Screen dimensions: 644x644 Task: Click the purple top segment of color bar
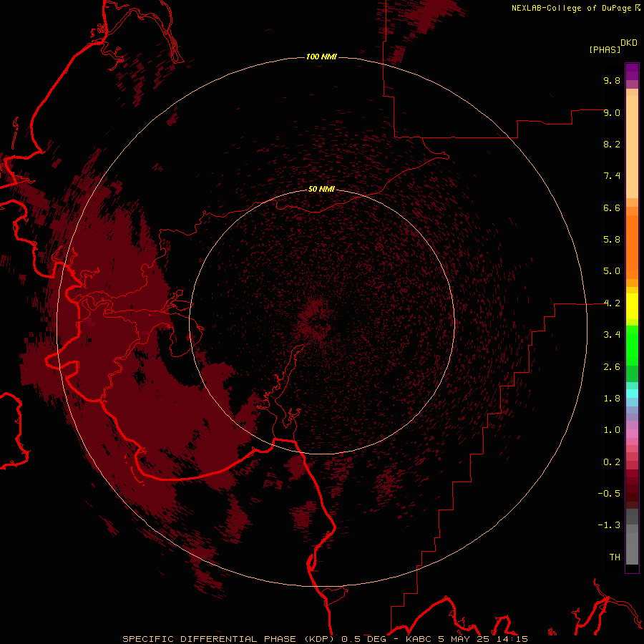(x=632, y=72)
